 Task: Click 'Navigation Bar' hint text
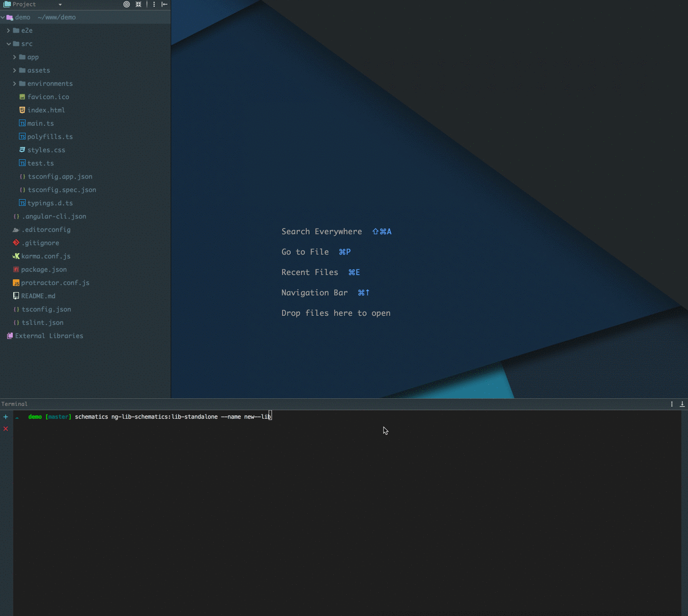314,293
